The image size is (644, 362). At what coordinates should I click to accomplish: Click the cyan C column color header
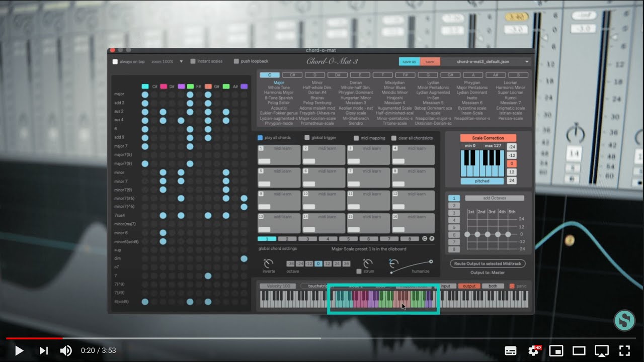[145, 86]
